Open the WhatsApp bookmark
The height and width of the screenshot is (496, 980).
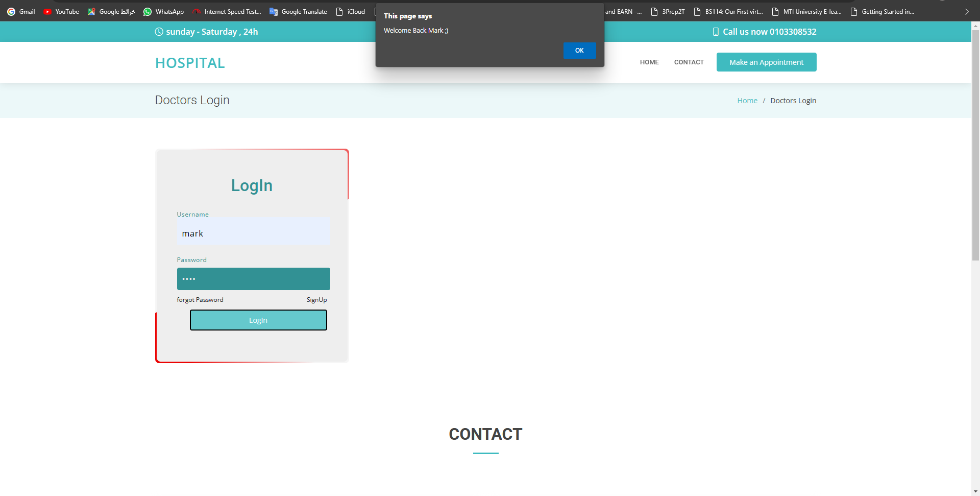[163, 11]
